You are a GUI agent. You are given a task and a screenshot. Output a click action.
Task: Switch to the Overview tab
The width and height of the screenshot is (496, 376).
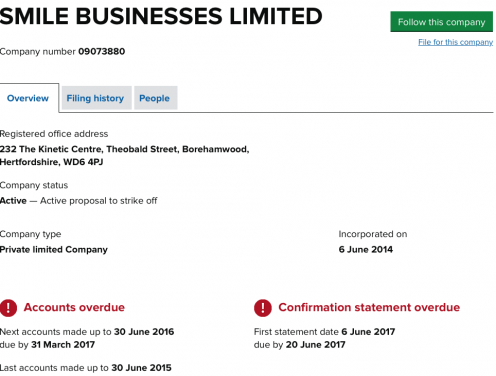tap(28, 98)
